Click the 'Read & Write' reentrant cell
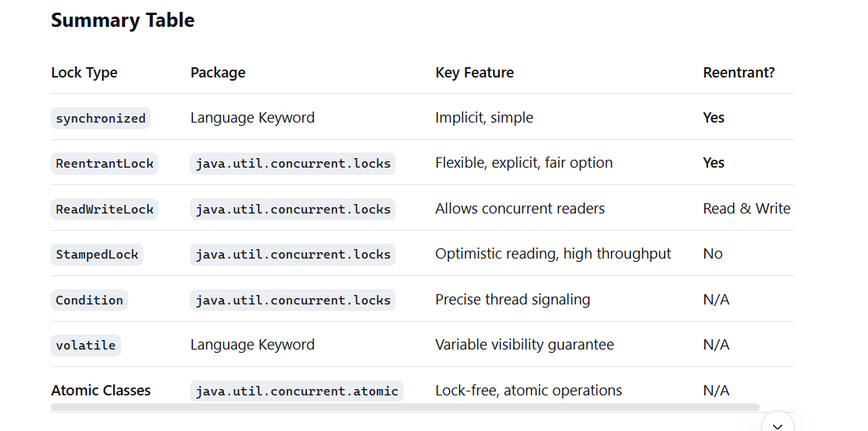The height and width of the screenshot is (431, 868). [x=746, y=209]
